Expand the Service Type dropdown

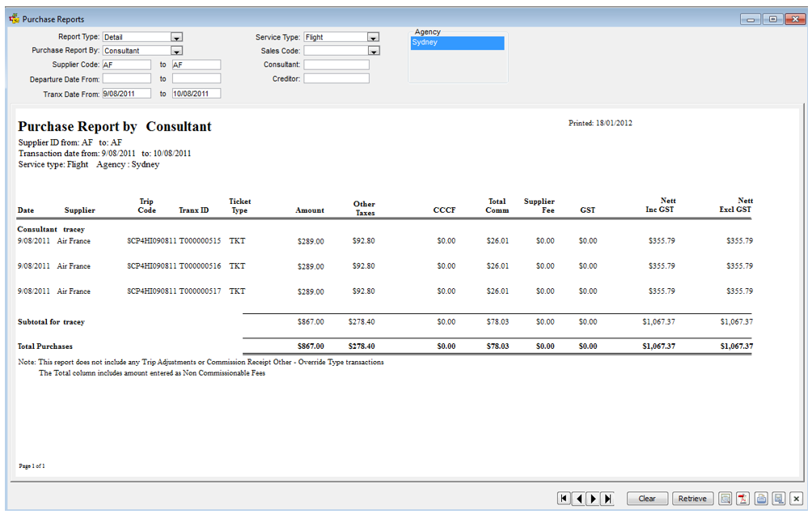pyautogui.click(x=372, y=36)
